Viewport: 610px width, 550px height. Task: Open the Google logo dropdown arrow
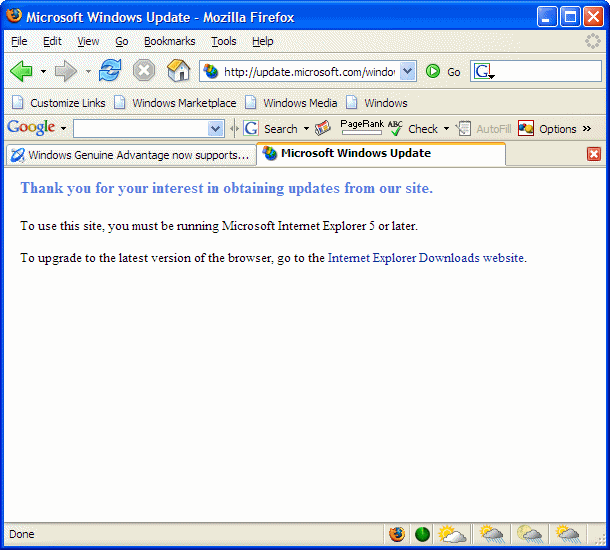63,128
